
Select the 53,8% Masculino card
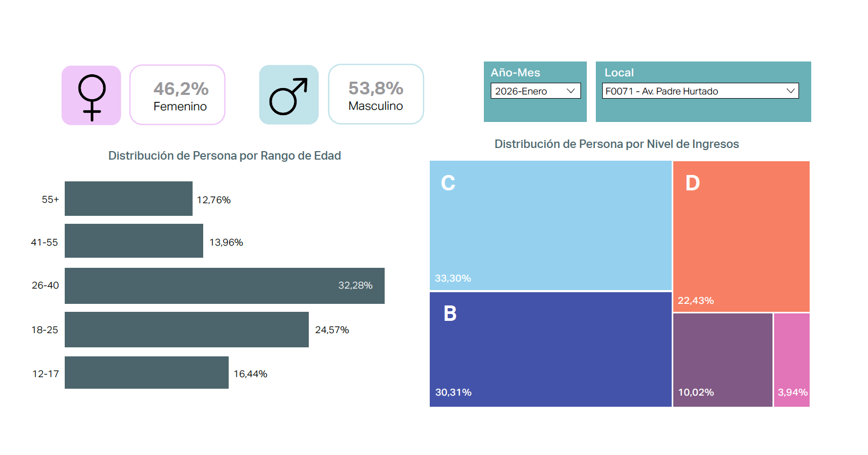pos(376,95)
